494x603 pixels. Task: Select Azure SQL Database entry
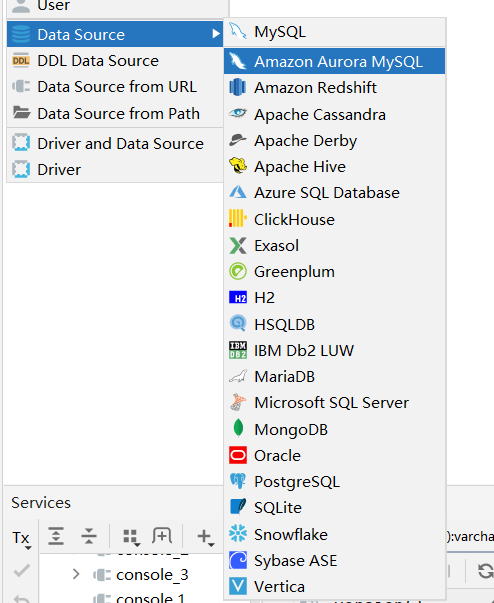[x=334, y=193]
